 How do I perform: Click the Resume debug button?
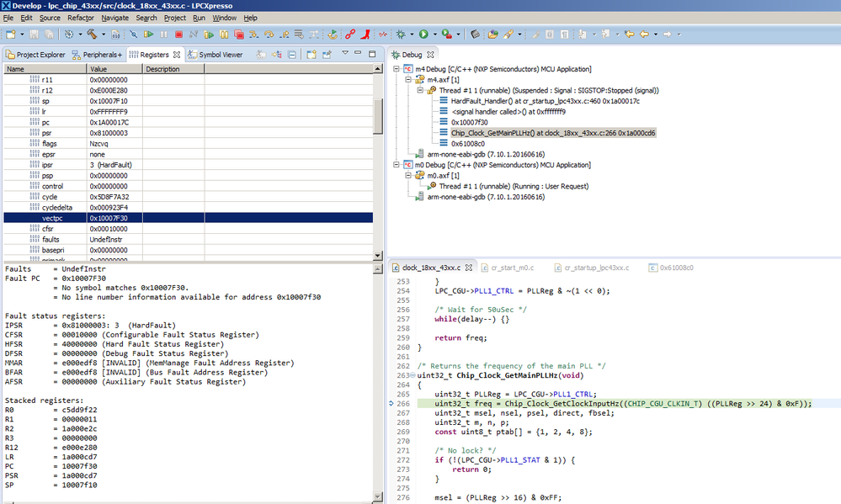(x=148, y=34)
